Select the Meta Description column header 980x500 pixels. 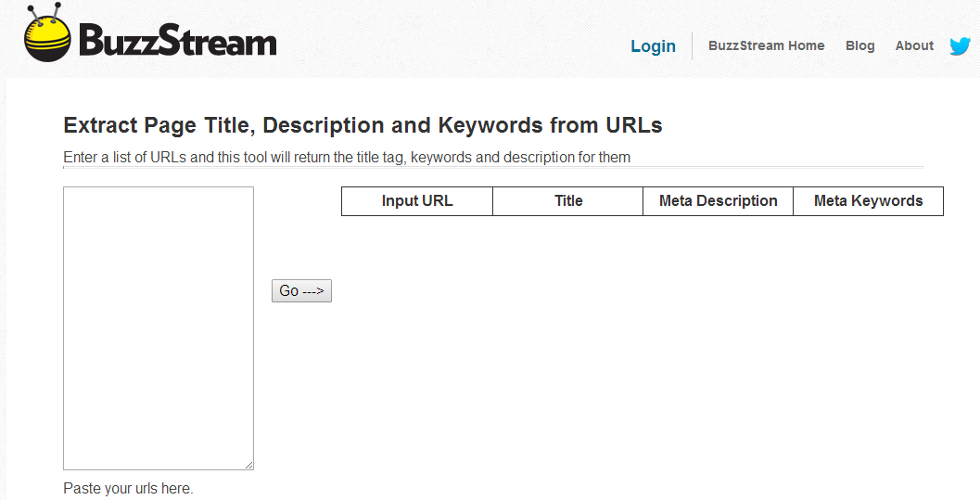point(718,201)
